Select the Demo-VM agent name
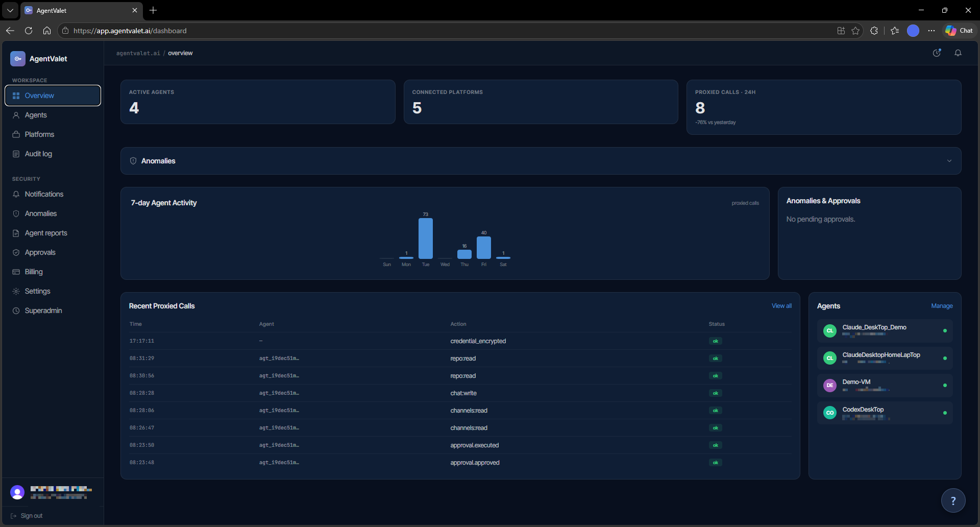Screen dimensions: 980x527 pos(856,382)
